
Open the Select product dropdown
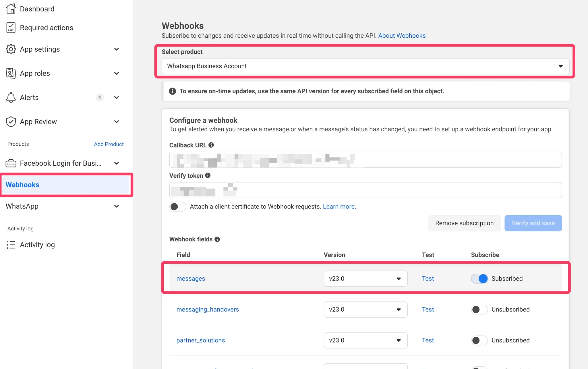pos(365,66)
